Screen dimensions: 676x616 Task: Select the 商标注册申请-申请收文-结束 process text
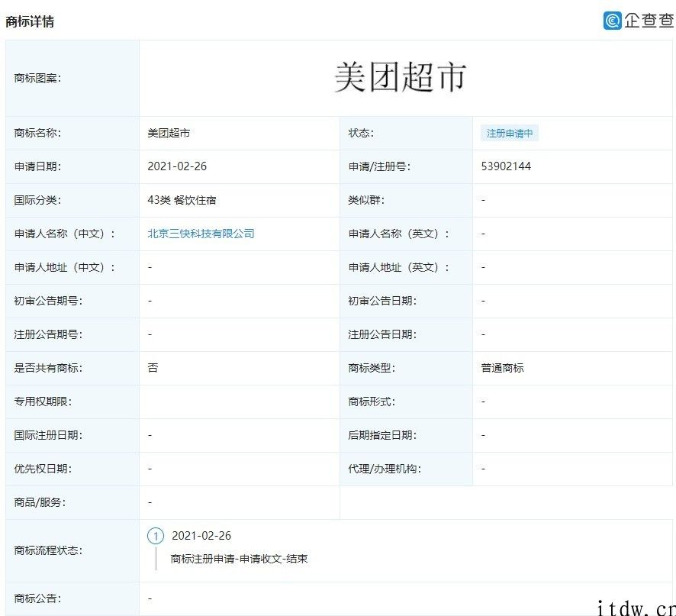pyautogui.click(x=240, y=559)
